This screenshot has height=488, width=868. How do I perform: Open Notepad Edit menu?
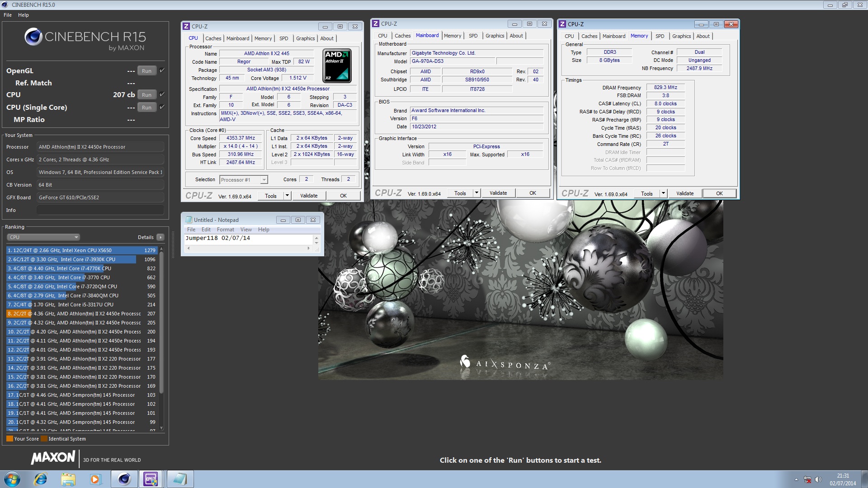(x=206, y=230)
